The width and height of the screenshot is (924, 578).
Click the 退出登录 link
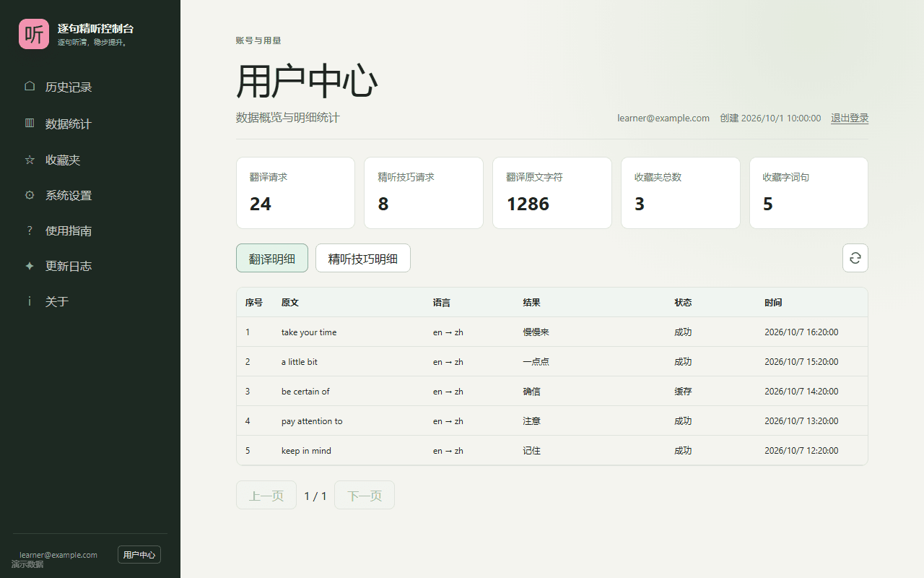[850, 118]
